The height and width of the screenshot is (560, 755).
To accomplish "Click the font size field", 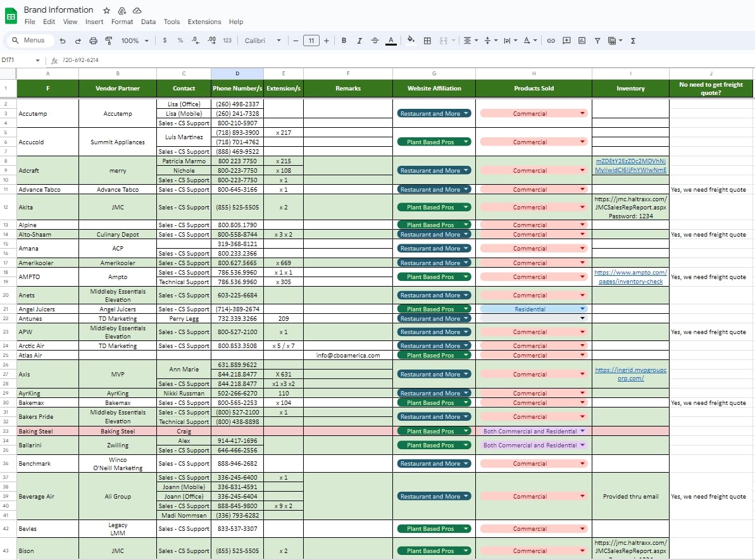I will [x=311, y=41].
